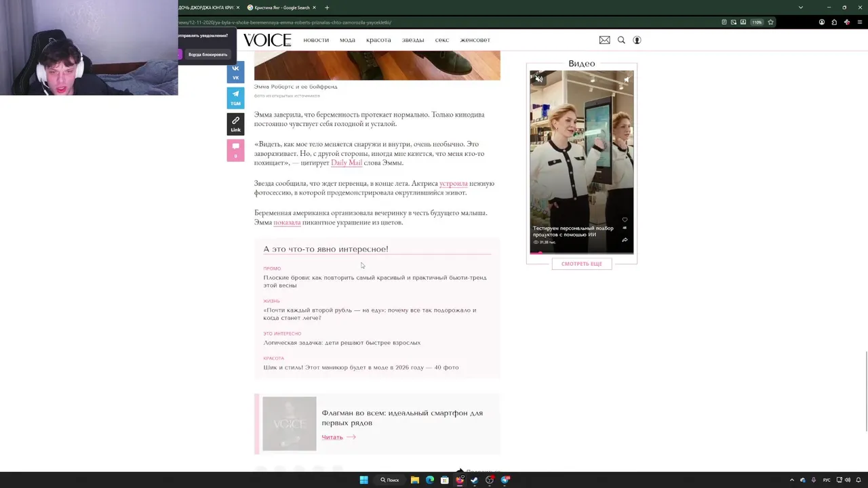
Task: Share article via Telegram button
Action: click(235, 98)
